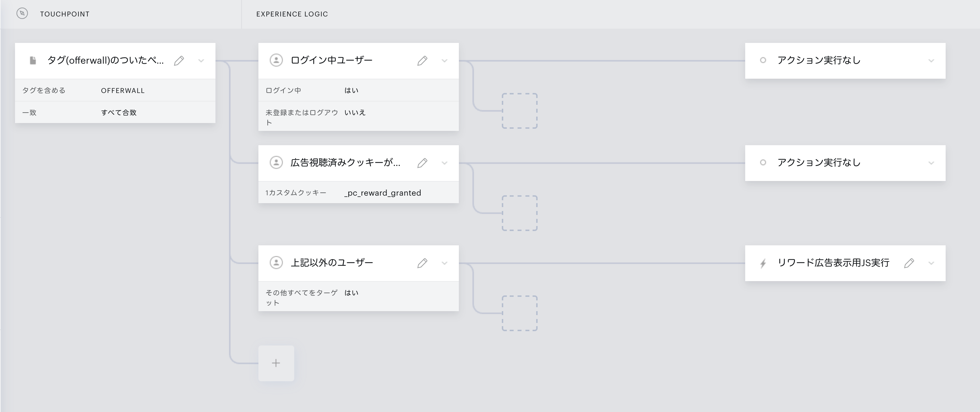980x412 pixels.
Task: Edit the ログイン中ユーザー segment
Action: (x=422, y=61)
